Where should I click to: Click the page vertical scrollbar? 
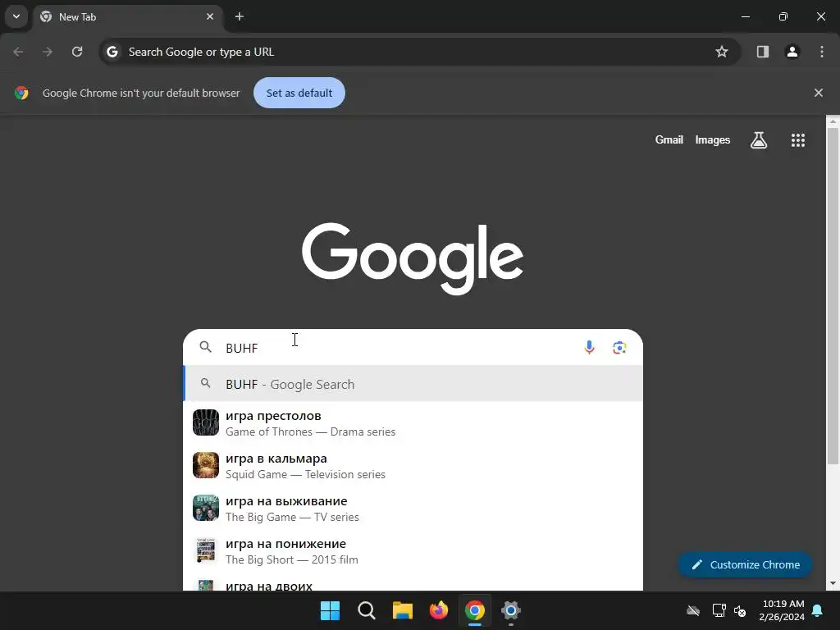[x=833, y=295]
